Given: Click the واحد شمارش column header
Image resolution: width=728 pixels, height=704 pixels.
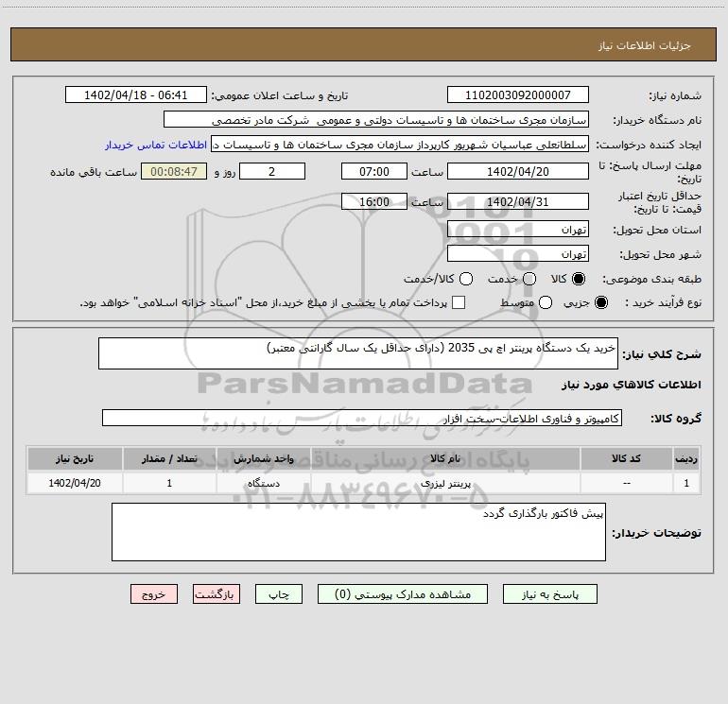Looking at the screenshot, I should coord(263,458).
